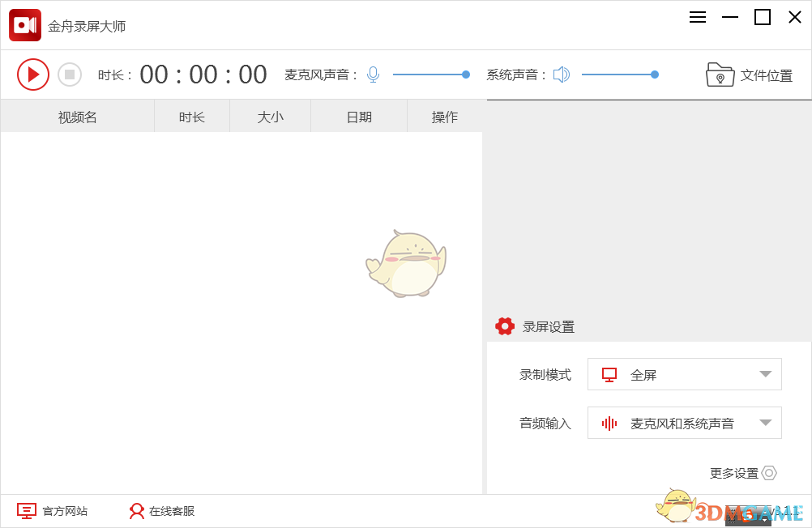The height and width of the screenshot is (528, 812).
Task: Adjust the microphone volume slider handle
Action: click(466, 74)
